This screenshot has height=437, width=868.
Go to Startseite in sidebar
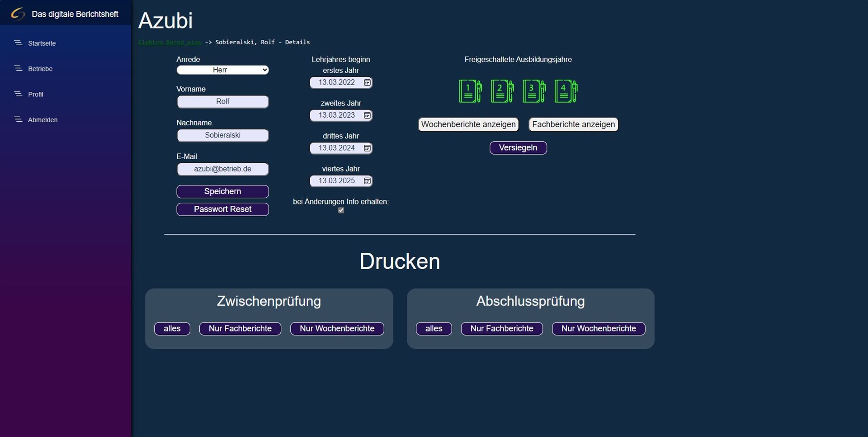42,43
